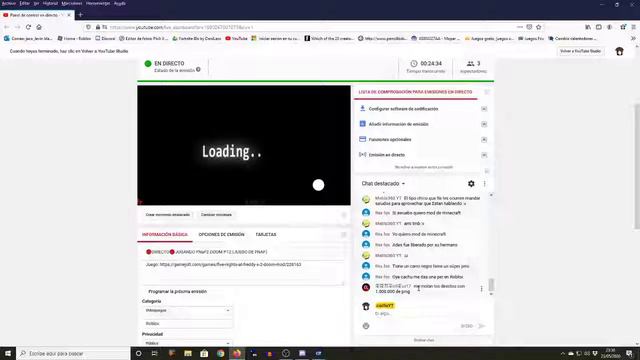Click the chat vertical scrollbar

[x=491, y=284]
